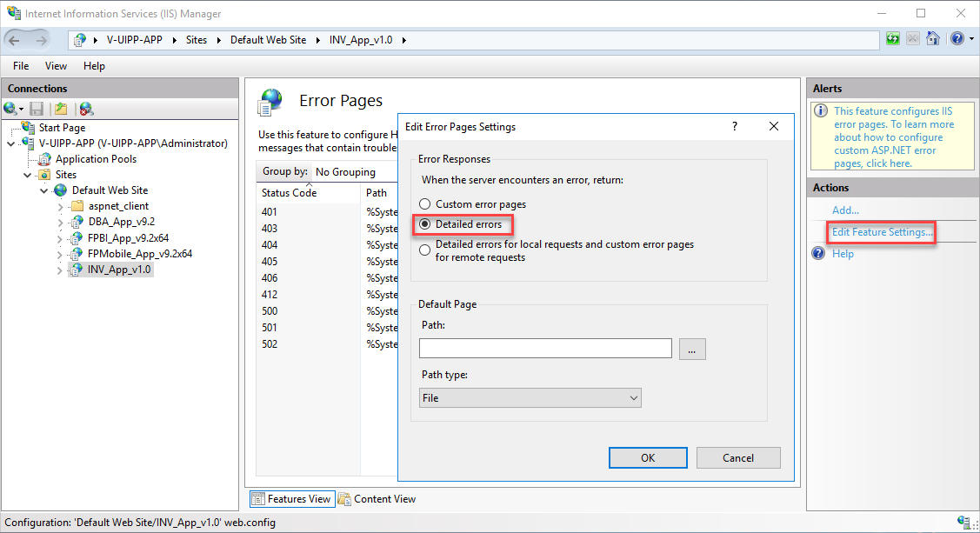This screenshot has height=533, width=980.
Task: Click the Back navigation arrow
Action: (x=15, y=41)
